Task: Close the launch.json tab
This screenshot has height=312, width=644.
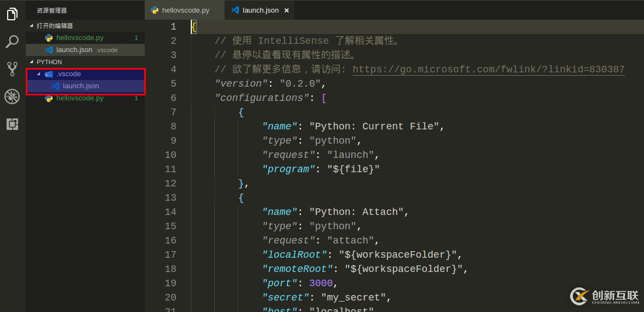Action: coord(287,10)
